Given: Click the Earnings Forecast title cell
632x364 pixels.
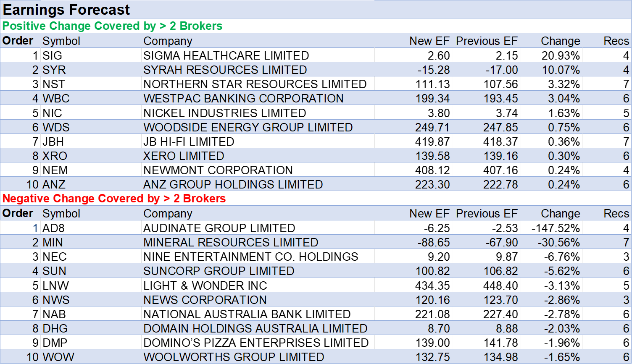Looking at the screenshot, I should (x=66, y=10).
